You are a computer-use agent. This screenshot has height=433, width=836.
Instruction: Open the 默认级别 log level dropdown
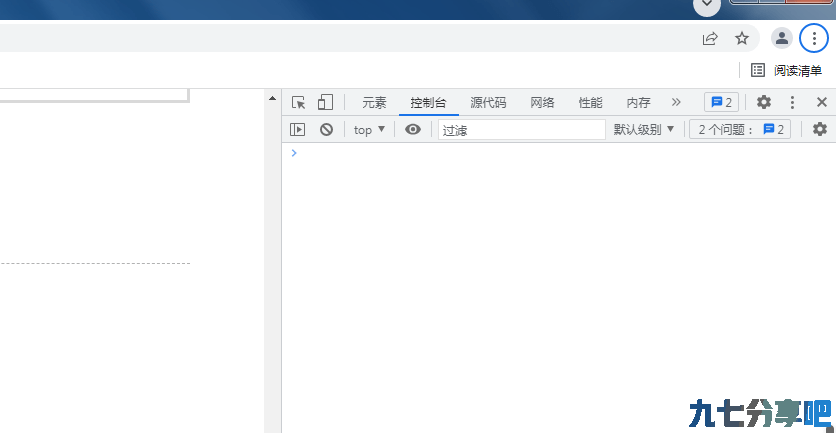pos(644,129)
